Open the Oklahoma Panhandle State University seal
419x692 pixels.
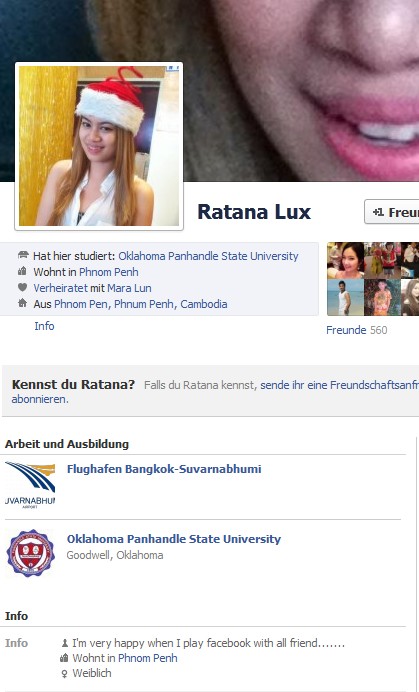point(30,553)
